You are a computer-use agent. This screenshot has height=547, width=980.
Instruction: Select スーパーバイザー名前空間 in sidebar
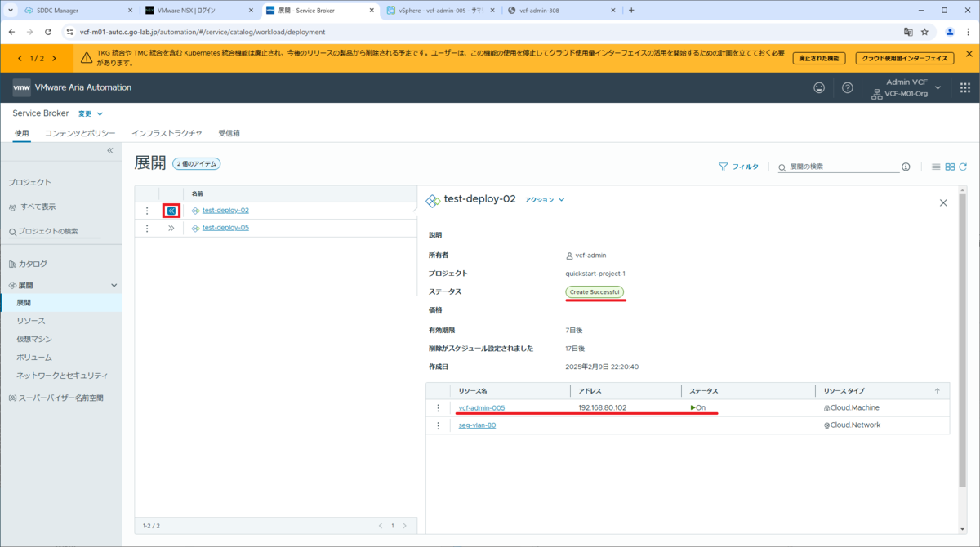tap(61, 398)
